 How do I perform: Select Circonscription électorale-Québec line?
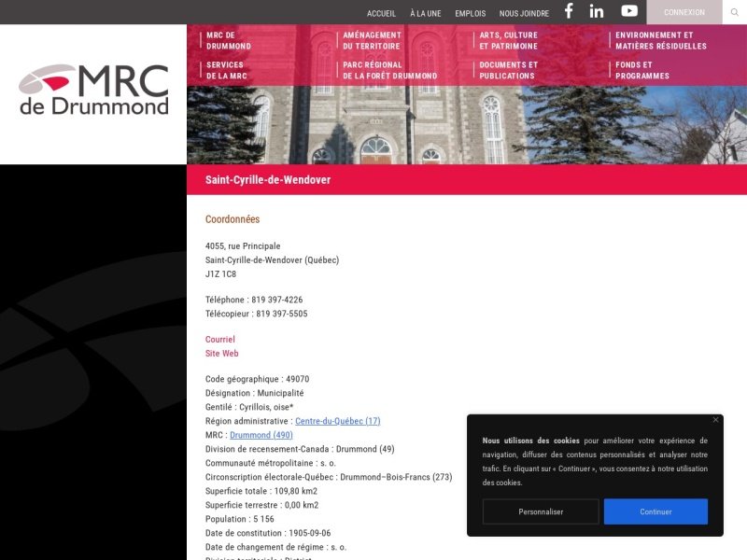pos(329,477)
